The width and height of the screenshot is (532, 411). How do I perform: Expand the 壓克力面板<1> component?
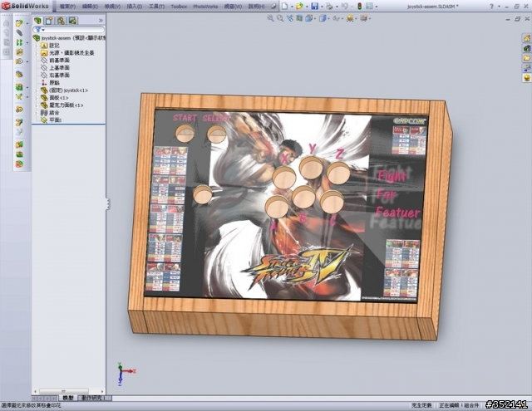coord(37,105)
